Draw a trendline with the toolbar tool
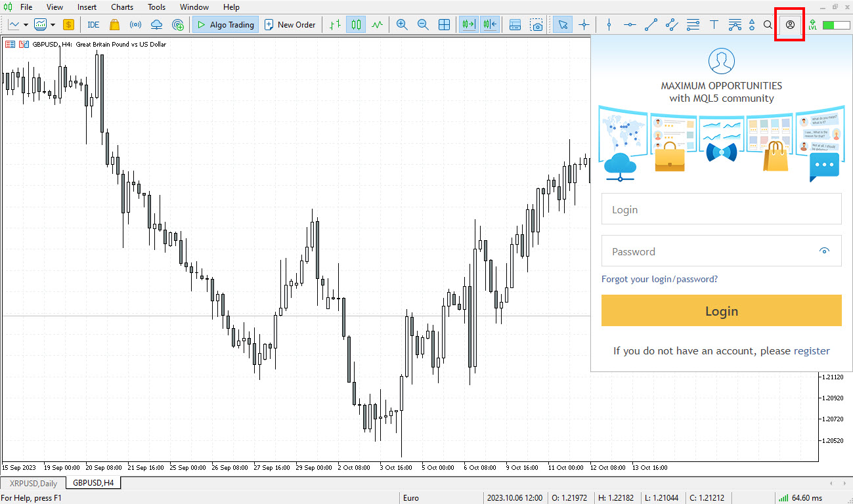Image resolution: width=853 pixels, height=504 pixels. tap(651, 25)
